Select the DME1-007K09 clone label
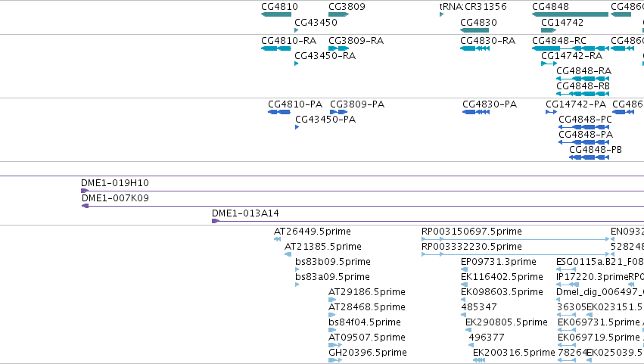The height and width of the screenshot is (364, 644). [x=116, y=198]
